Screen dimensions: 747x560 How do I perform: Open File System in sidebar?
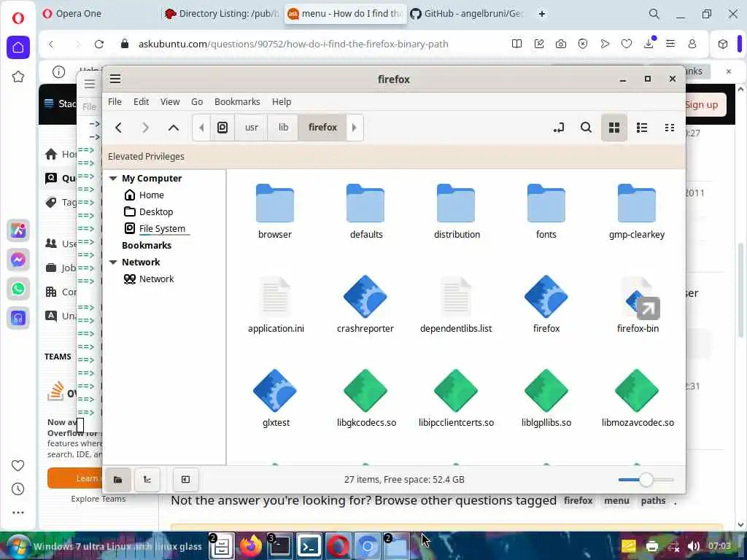pyautogui.click(x=162, y=228)
